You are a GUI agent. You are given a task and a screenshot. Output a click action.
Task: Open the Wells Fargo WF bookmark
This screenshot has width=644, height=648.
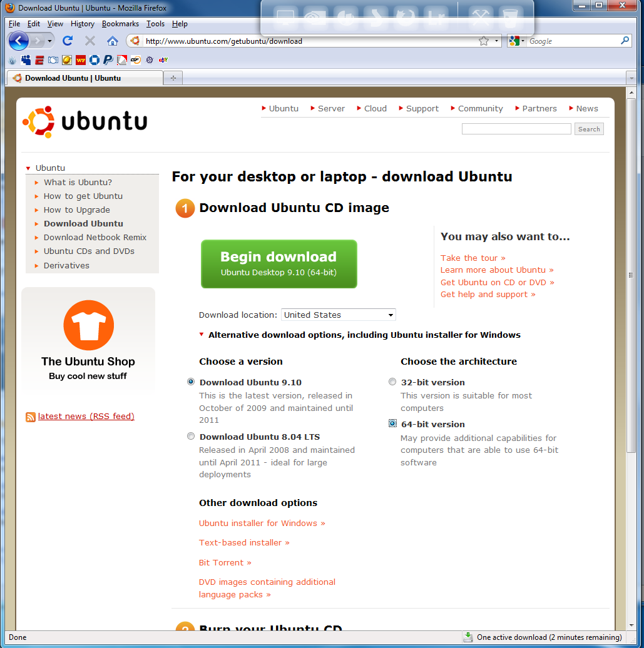[x=81, y=60]
